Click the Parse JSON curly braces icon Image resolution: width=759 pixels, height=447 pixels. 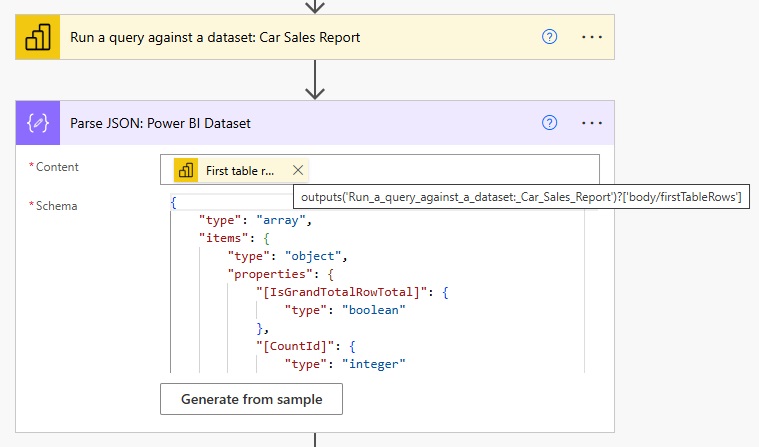38,123
